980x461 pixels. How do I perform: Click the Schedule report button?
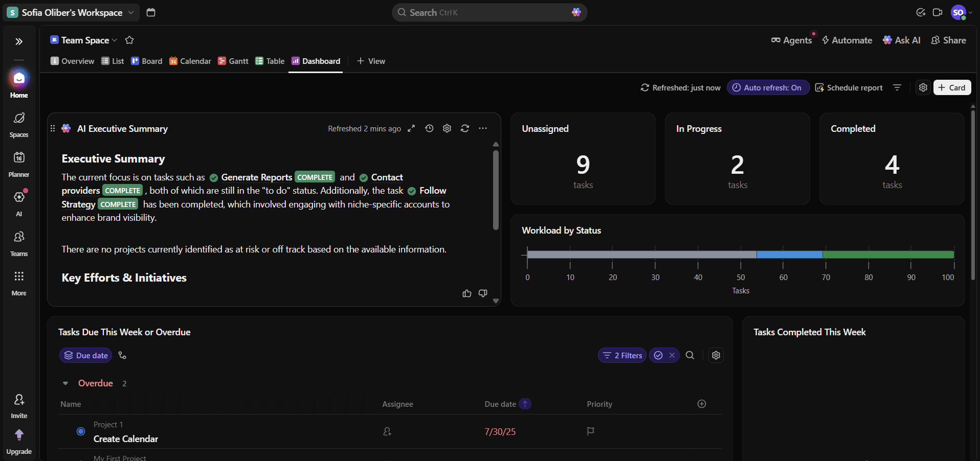(849, 88)
